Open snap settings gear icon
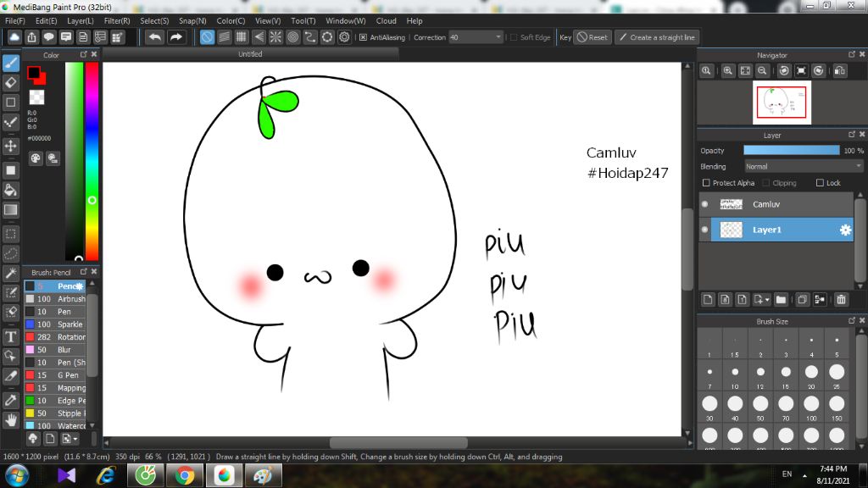 (x=344, y=37)
